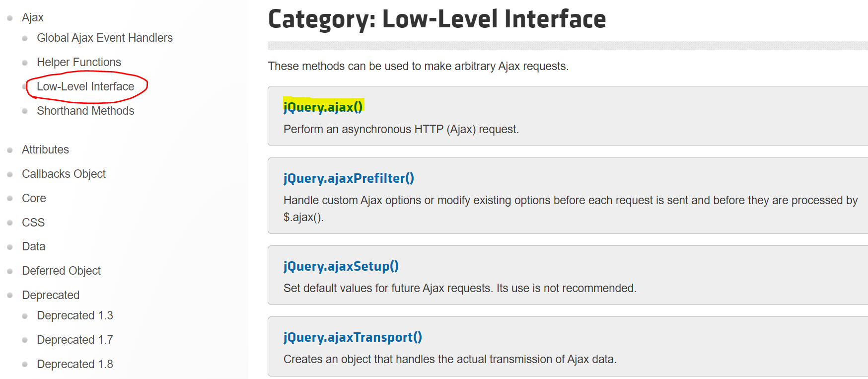Open the CSS category link

[x=33, y=223]
